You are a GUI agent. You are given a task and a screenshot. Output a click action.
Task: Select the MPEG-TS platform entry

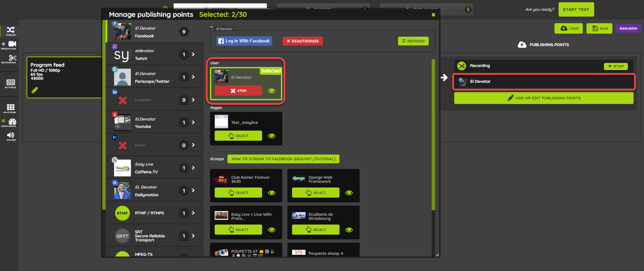point(155,252)
